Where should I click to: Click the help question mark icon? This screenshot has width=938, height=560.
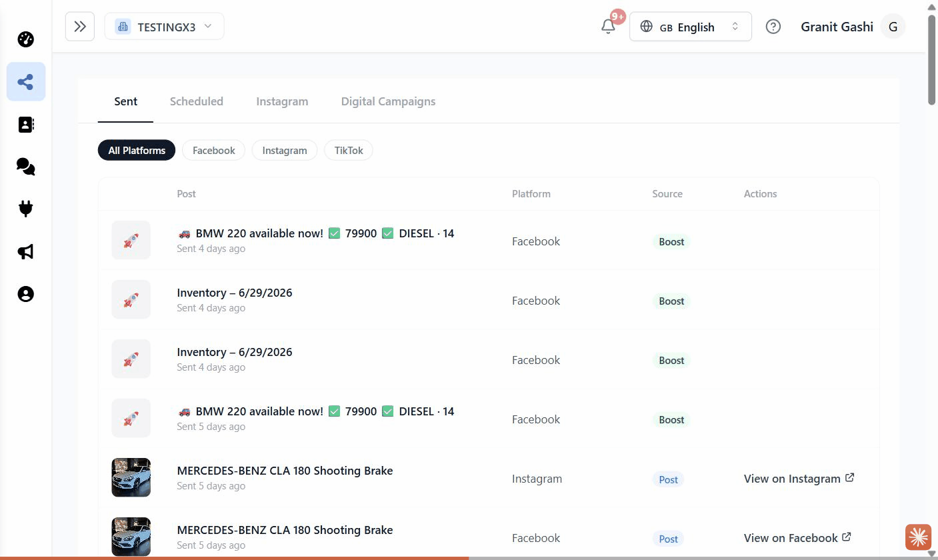[x=773, y=27]
